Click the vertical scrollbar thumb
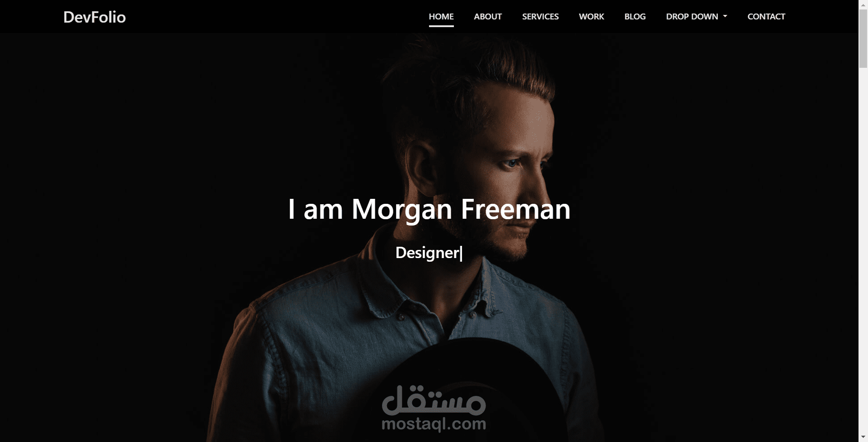868x442 pixels. [863, 38]
